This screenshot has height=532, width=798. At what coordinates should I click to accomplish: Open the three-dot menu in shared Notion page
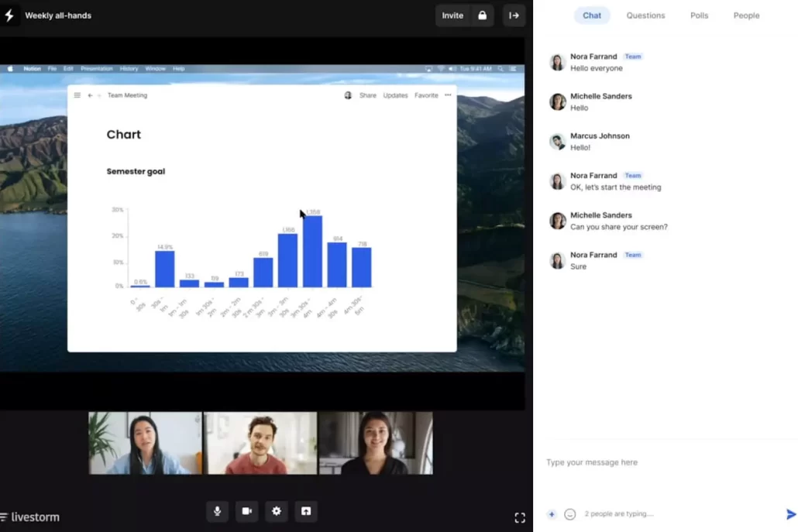pos(448,95)
